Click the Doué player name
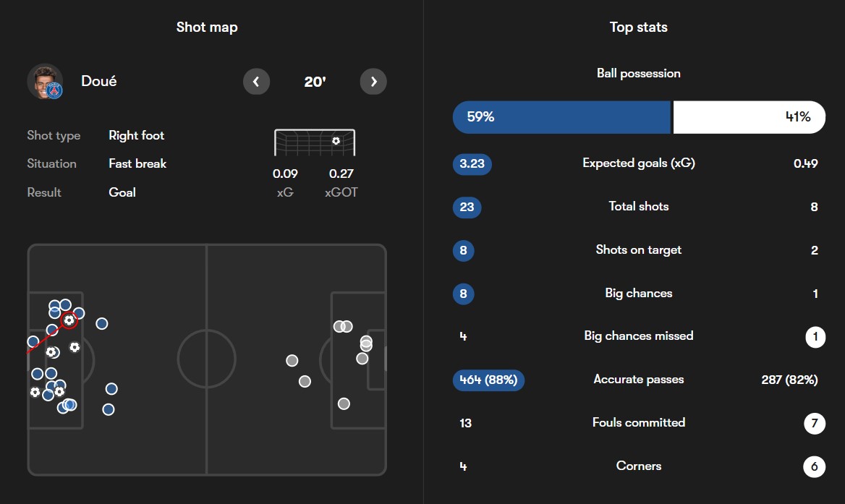Viewport: 845px width, 504px height. (98, 82)
